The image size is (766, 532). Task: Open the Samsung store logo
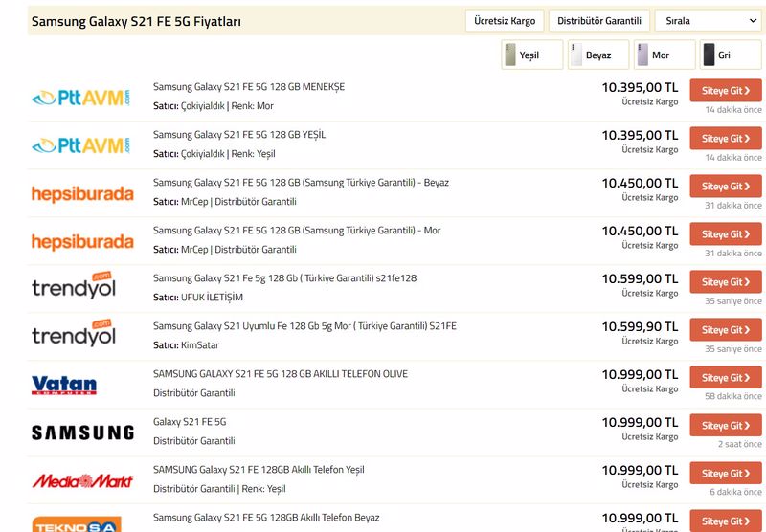[x=82, y=432]
